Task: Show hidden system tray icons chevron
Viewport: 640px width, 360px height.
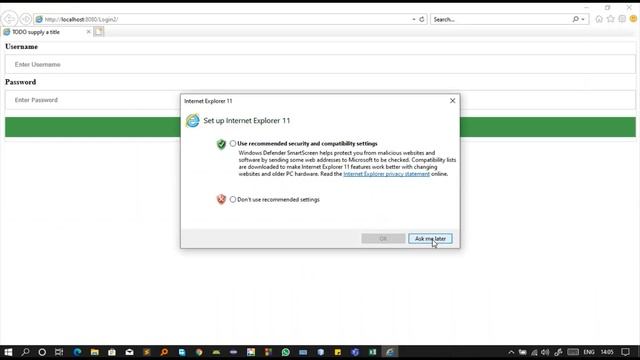Action: (511, 352)
